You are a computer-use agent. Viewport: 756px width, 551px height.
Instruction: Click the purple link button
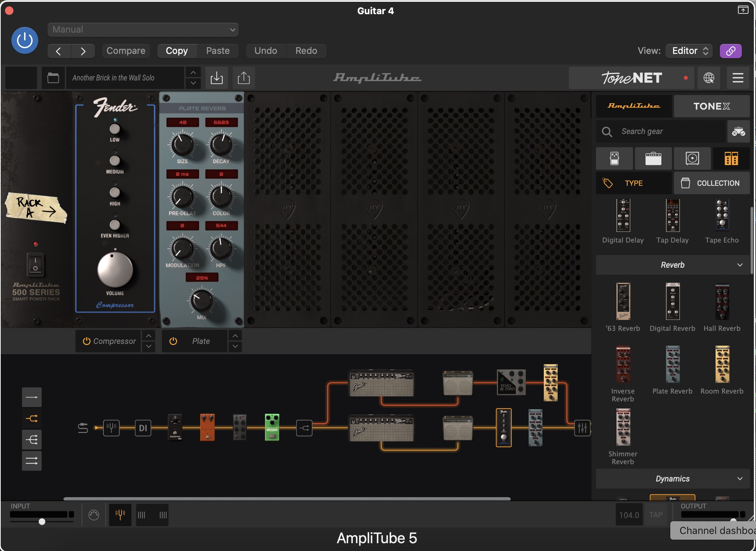point(730,51)
